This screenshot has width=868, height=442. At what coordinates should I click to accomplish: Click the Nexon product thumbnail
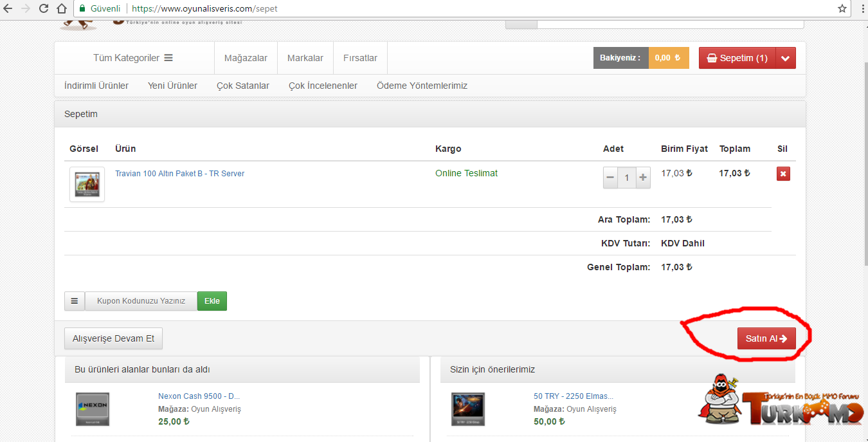coord(93,409)
